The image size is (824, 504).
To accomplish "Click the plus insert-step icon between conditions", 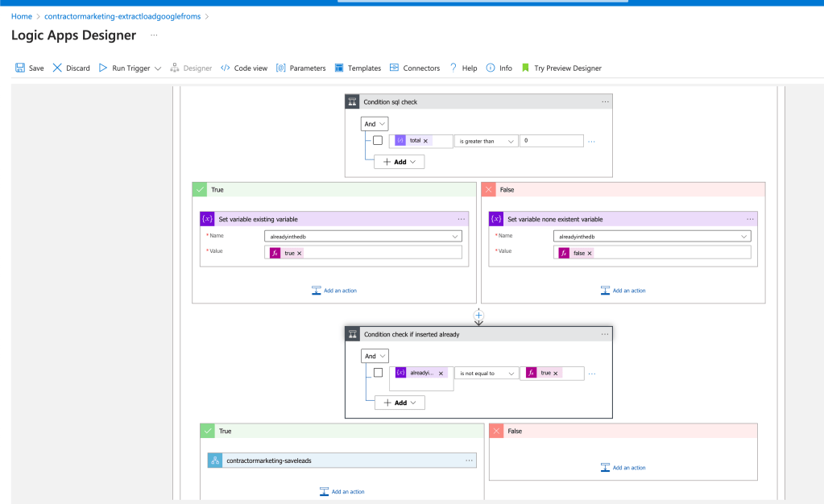I will point(478,316).
